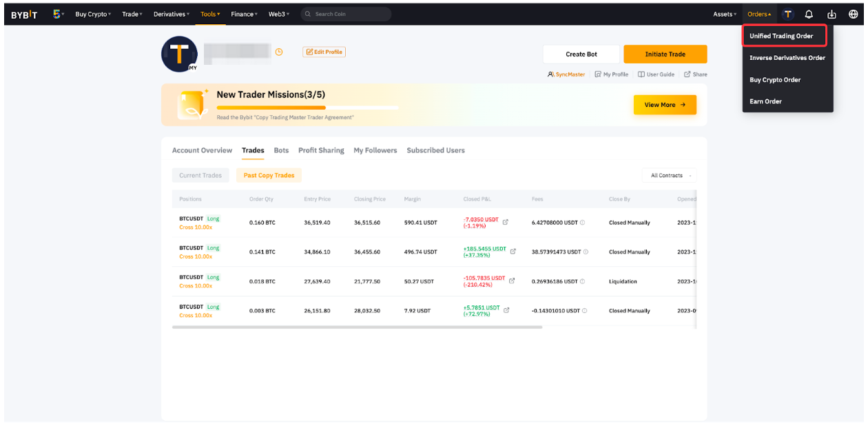Open share icon for the -7.0350 USDT P&L
The width and height of the screenshot is (868, 433).
coord(506,222)
